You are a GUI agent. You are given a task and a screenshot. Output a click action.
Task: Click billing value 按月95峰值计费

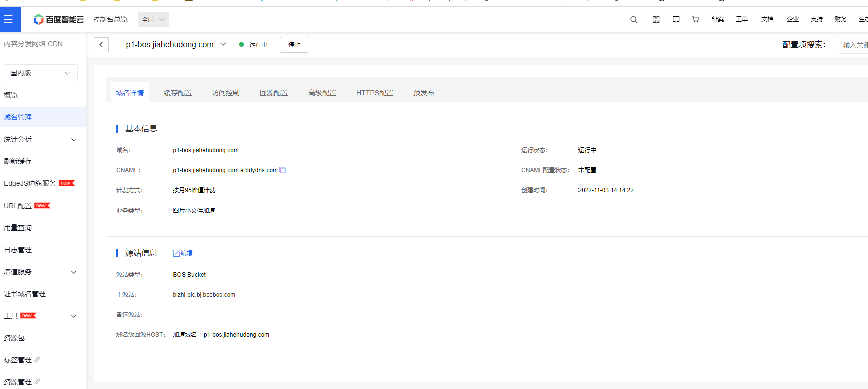tap(194, 190)
